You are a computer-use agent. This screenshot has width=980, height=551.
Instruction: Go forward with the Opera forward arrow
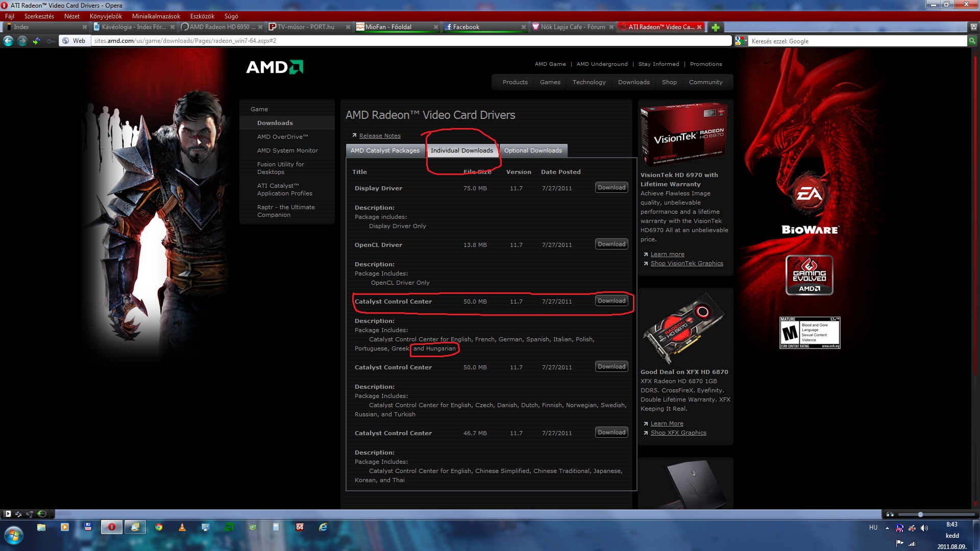tap(22, 41)
